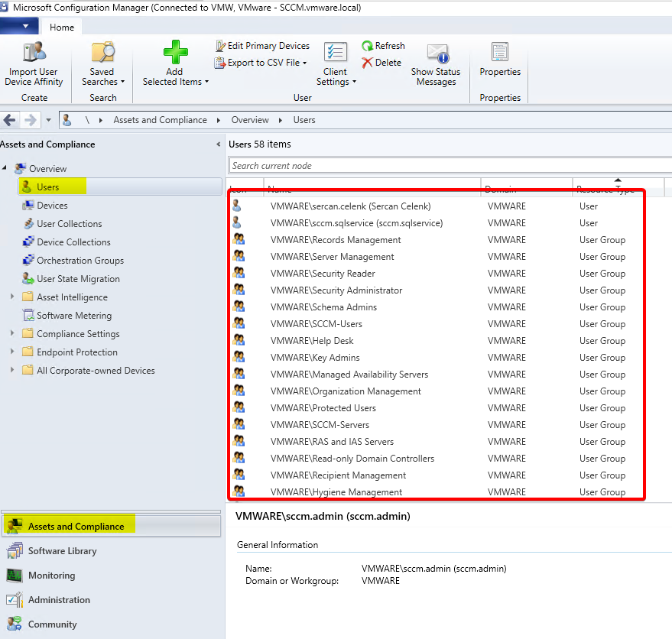Expand the Asset Intelligence folder

(12, 297)
